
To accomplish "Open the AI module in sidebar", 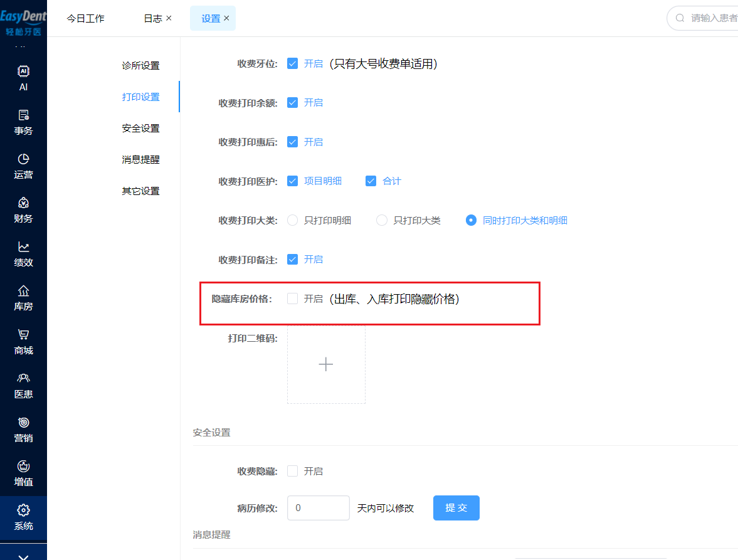I will click(23, 78).
